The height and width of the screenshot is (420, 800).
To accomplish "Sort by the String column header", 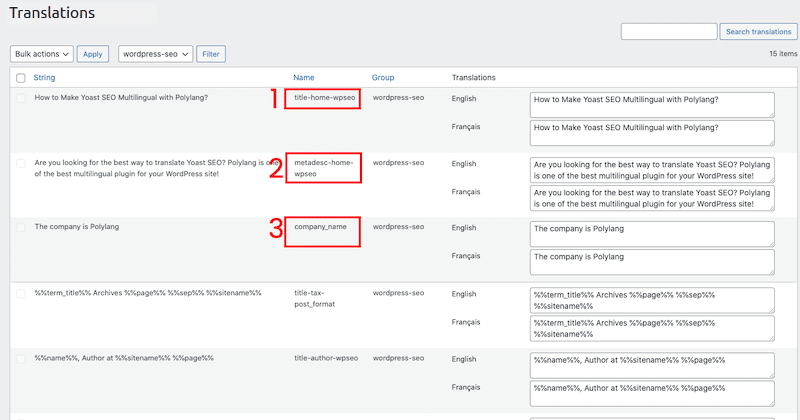I will coord(44,78).
